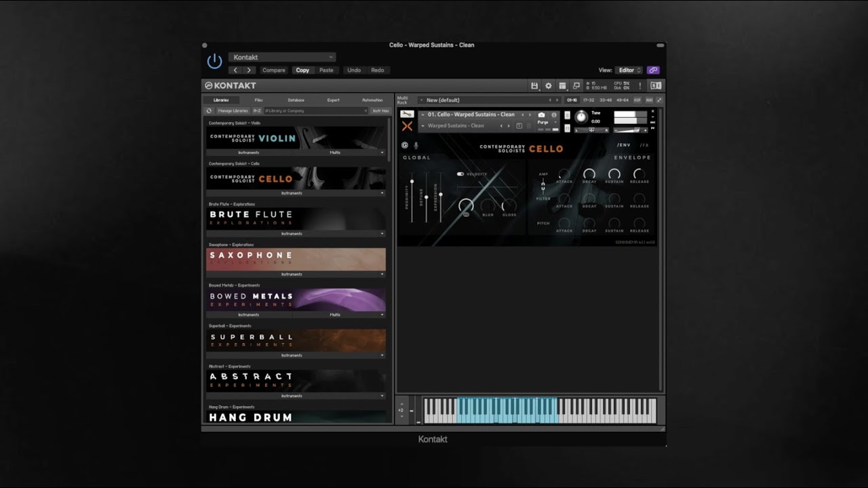Open the Kontakt save menu icon
Image resolution: width=868 pixels, height=488 pixels.
pyautogui.click(x=534, y=85)
